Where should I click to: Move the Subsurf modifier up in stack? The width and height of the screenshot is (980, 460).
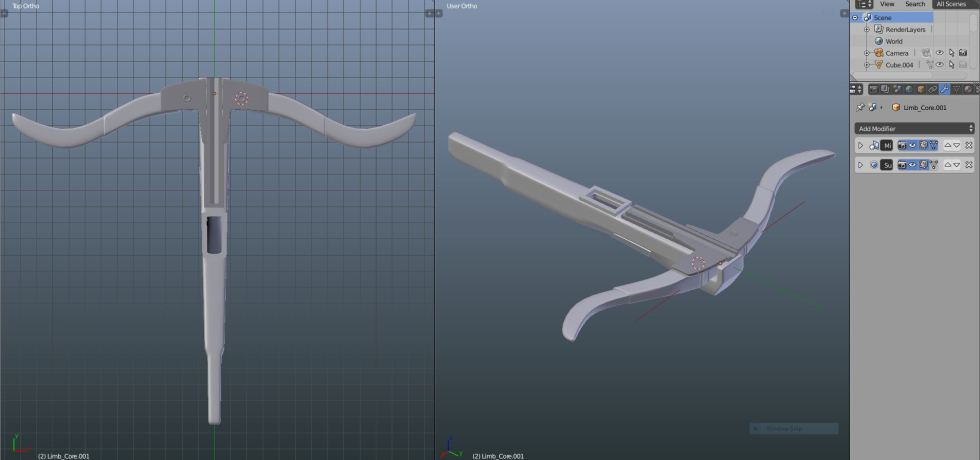tap(948, 164)
